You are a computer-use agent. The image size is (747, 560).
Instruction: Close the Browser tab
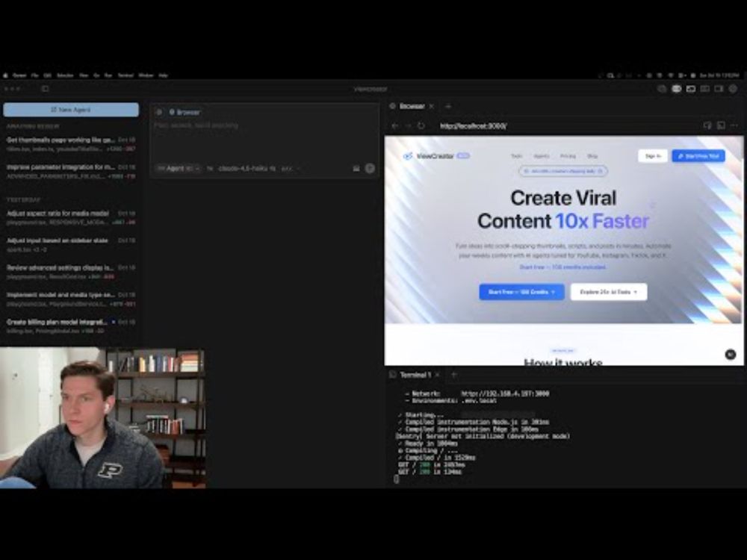tap(432, 106)
